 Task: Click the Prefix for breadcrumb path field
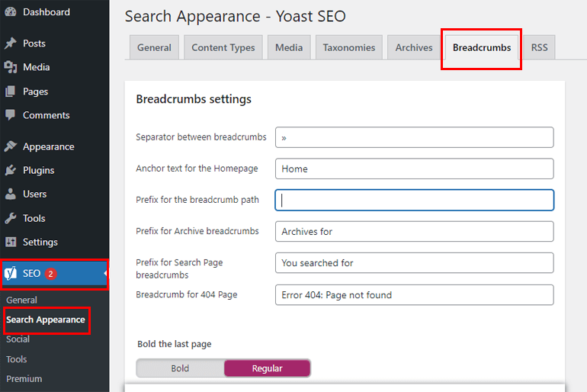coord(415,200)
